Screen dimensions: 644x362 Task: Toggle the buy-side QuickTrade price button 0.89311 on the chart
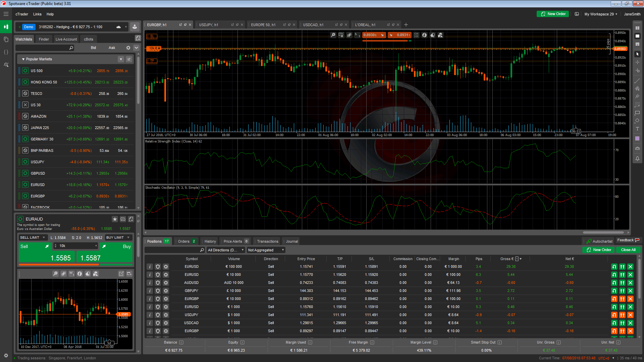pos(399,35)
